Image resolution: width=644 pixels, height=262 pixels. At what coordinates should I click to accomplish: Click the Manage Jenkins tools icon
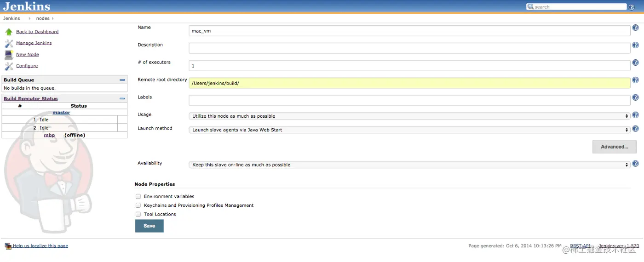(9, 43)
